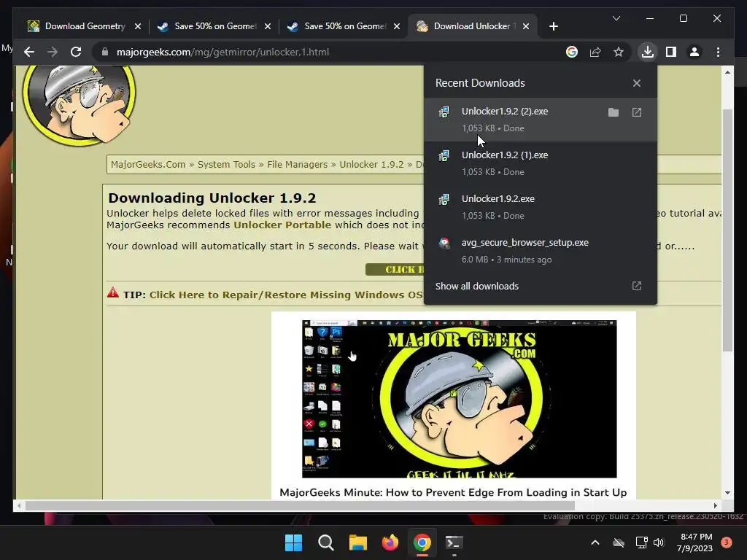Open the Windows Start menu
Image resolution: width=747 pixels, height=560 pixels.
click(x=293, y=542)
